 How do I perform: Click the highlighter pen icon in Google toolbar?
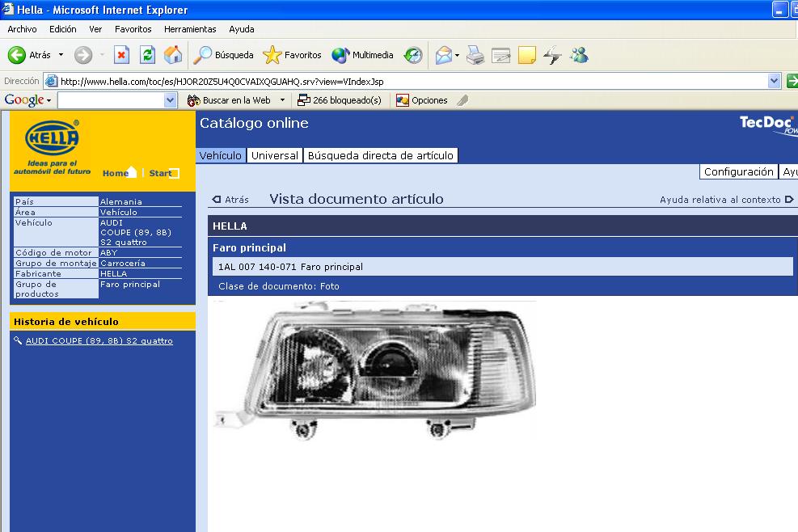(462, 100)
